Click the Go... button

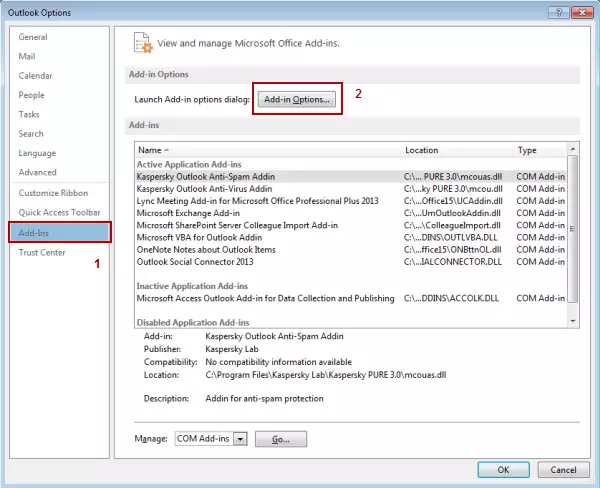[x=280, y=439]
